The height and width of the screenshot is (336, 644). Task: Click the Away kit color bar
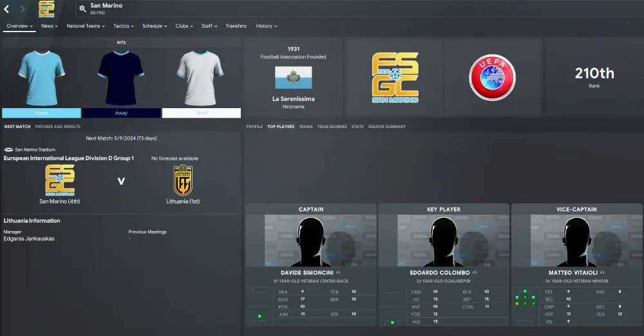click(121, 113)
